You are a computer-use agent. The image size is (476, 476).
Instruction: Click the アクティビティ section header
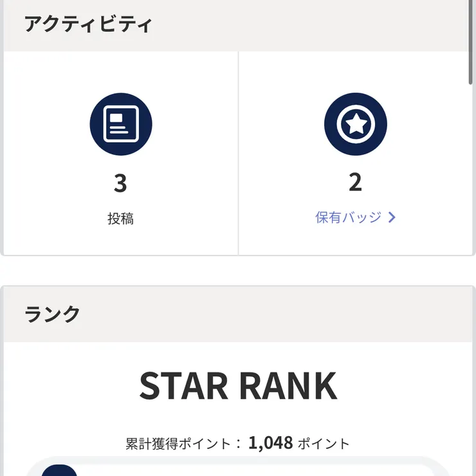pos(88,25)
